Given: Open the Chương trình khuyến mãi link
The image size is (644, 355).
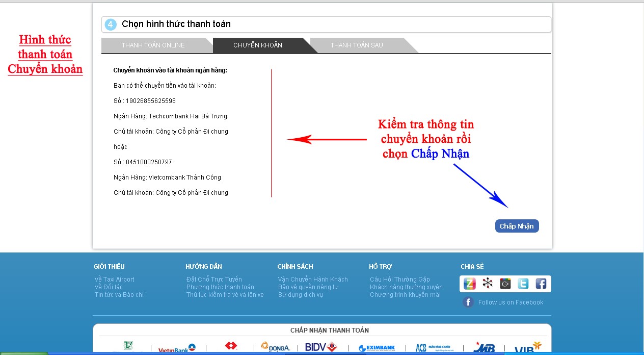Looking at the screenshot, I should (405, 295).
